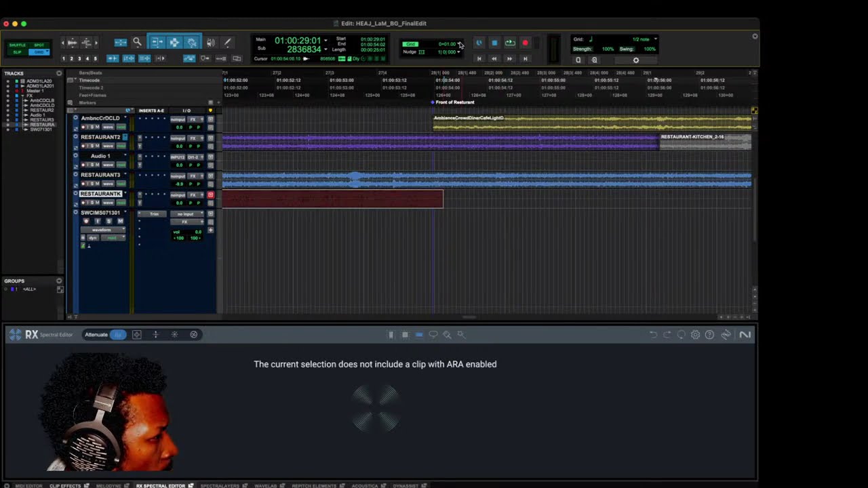Click the record transport button
Viewport: 868px width, 488px height.
525,43
